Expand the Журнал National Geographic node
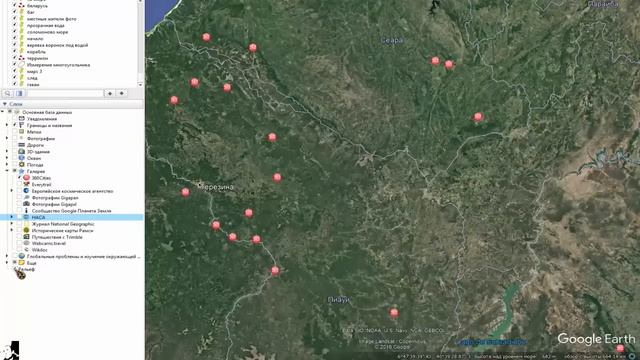Viewport: 640px width, 360px height. click(12, 224)
